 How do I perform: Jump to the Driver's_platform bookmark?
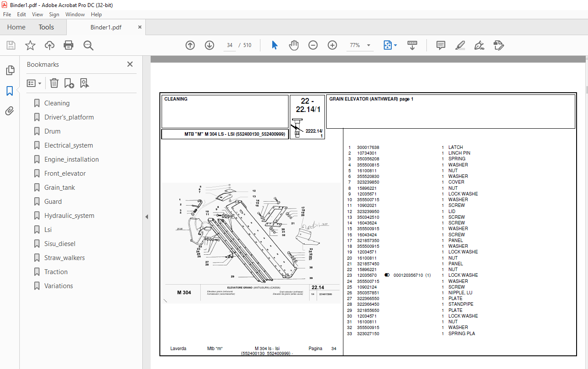coord(69,117)
